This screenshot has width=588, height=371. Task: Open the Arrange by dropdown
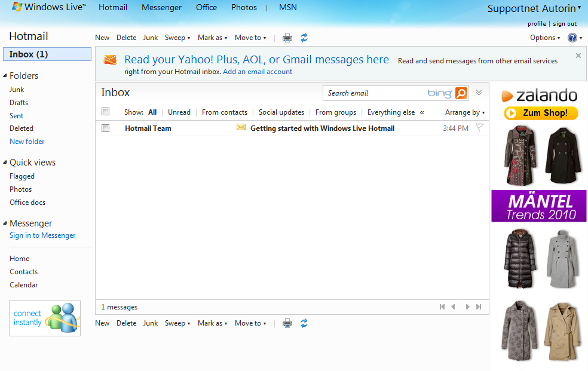pyautogui.click(x=464, y=112)
